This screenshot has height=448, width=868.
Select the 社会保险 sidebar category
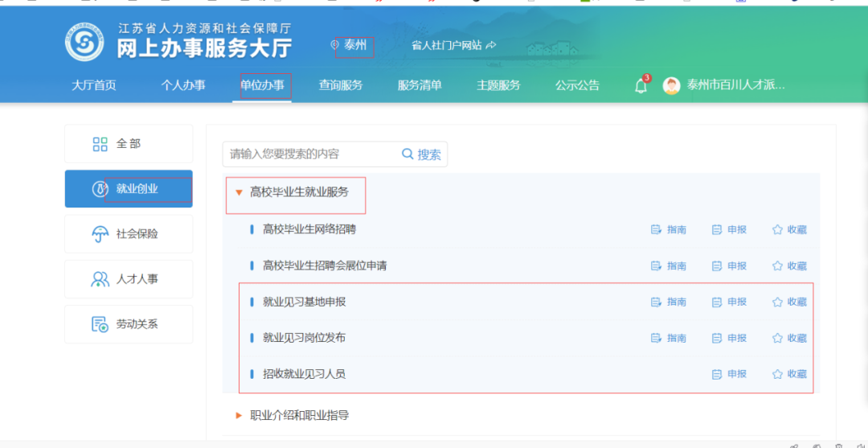(x=129, y=234)
